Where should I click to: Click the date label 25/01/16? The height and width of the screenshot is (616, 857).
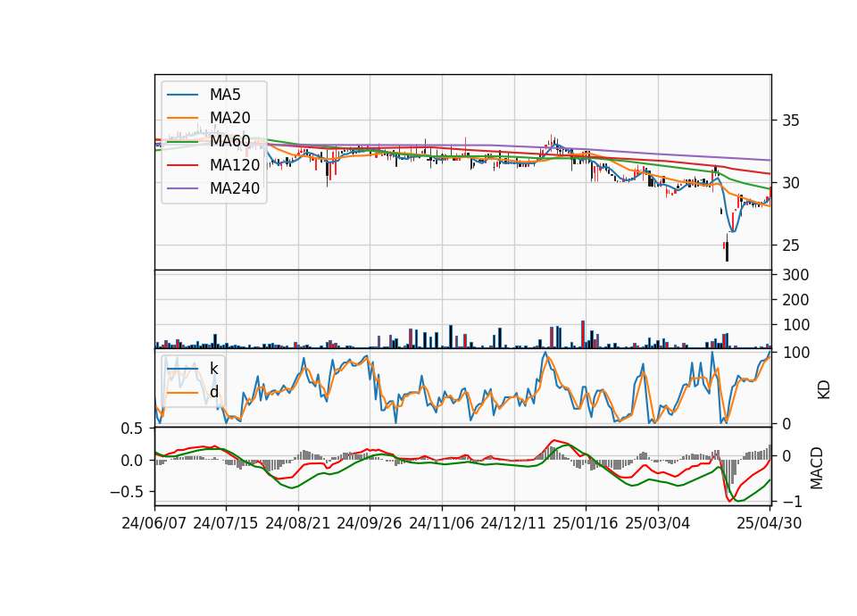pos(586,523)
